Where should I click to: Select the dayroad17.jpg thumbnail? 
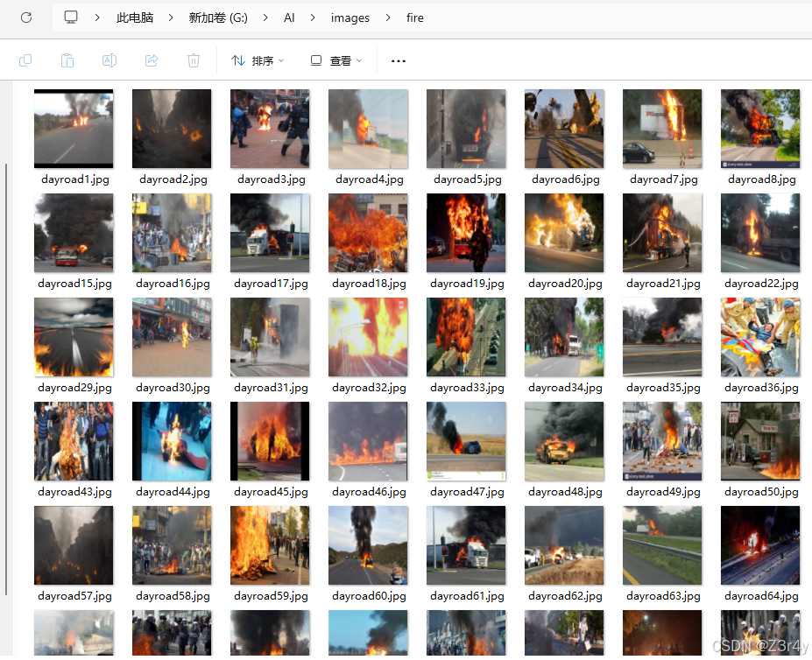click(270, 233)
